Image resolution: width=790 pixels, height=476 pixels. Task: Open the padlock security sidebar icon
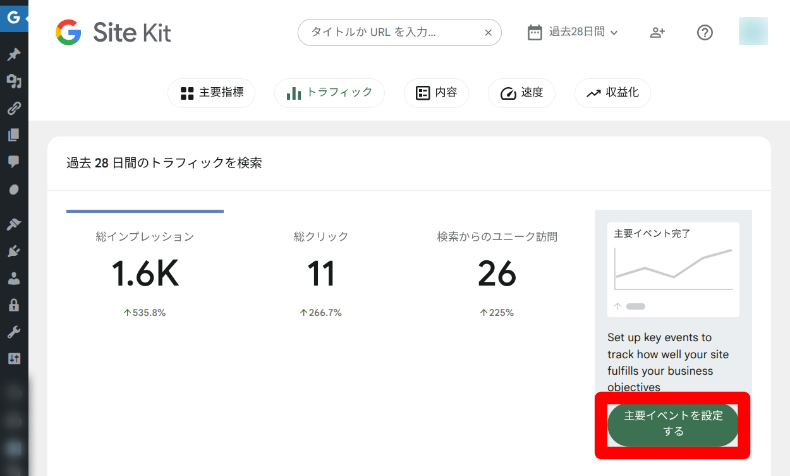click(14, 305)
